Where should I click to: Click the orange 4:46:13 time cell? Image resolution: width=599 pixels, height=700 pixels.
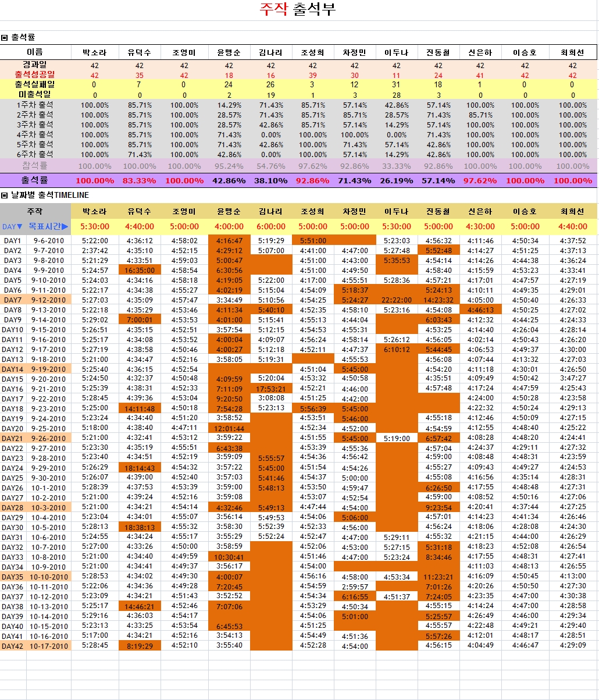tap(480, 310)
